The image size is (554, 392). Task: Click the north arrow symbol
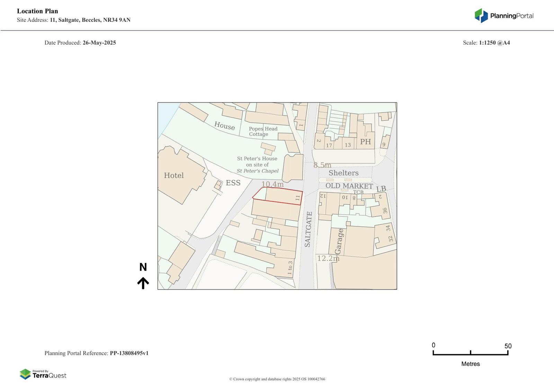click(143, 283)
